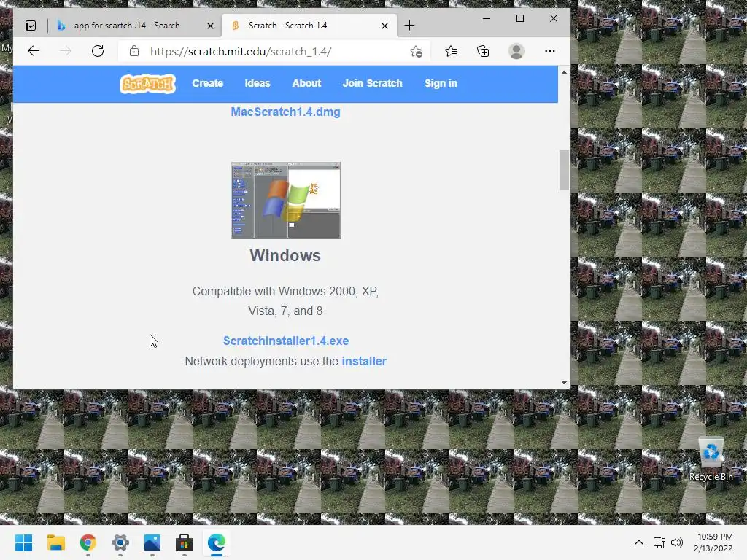Image resolution: width=747 pixels, height=560 pixels.
Task: Open Settings gear in taskbar
Action: [120, 542]
